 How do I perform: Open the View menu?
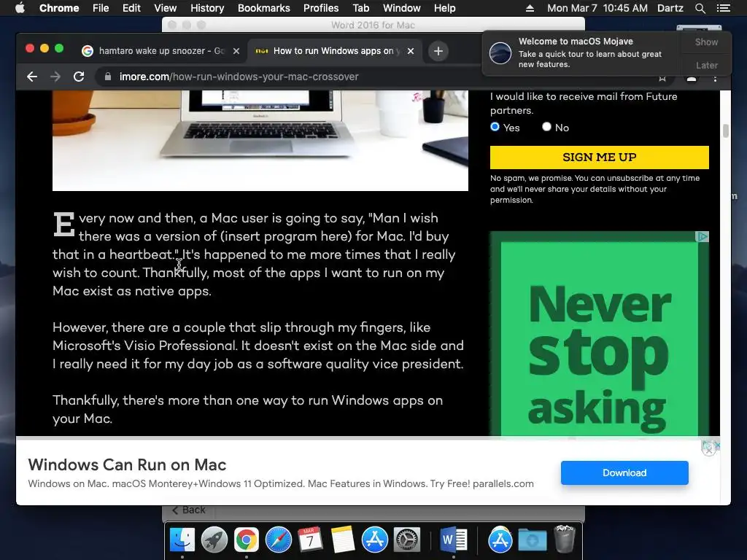[166, 8]
